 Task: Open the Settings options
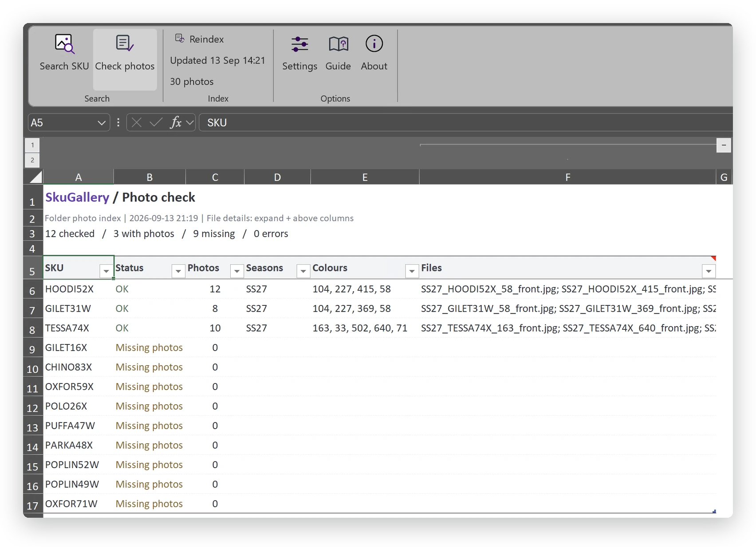coord(299,53)
